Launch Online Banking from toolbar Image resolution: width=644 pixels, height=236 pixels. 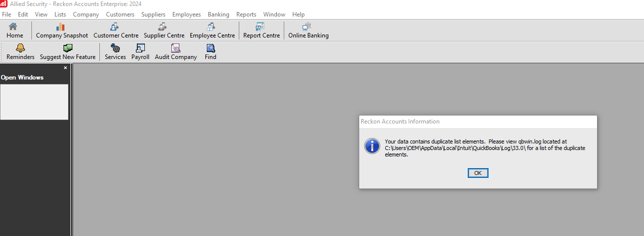308,30
